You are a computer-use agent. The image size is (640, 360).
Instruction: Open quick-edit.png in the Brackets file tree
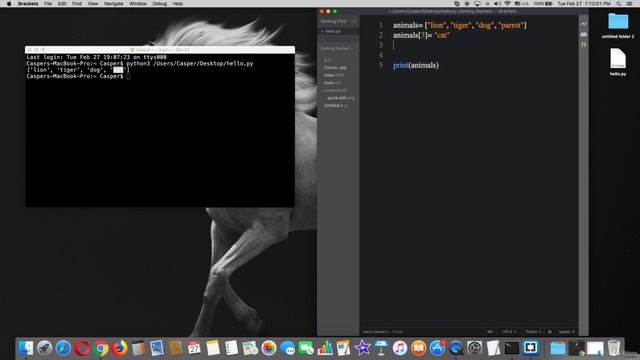[341, 98]
